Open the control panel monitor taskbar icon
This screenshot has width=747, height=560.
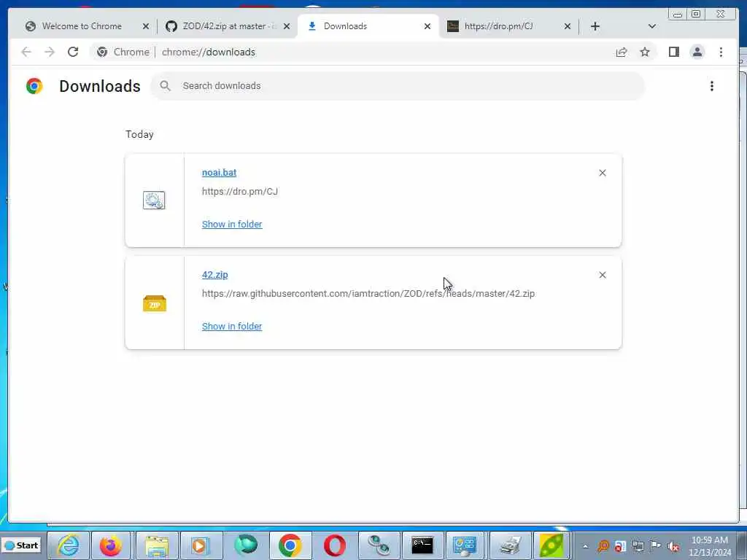coord(465,545)
